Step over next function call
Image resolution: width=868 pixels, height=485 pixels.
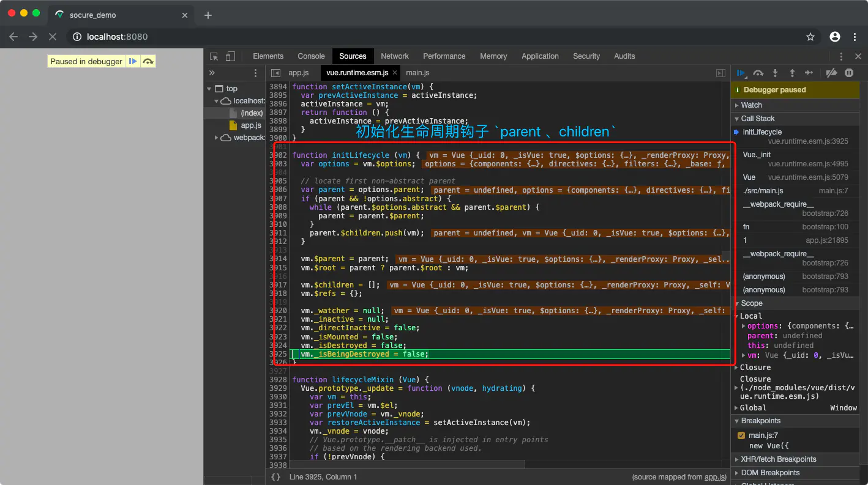pyautogui.click(x=758, y=73)
